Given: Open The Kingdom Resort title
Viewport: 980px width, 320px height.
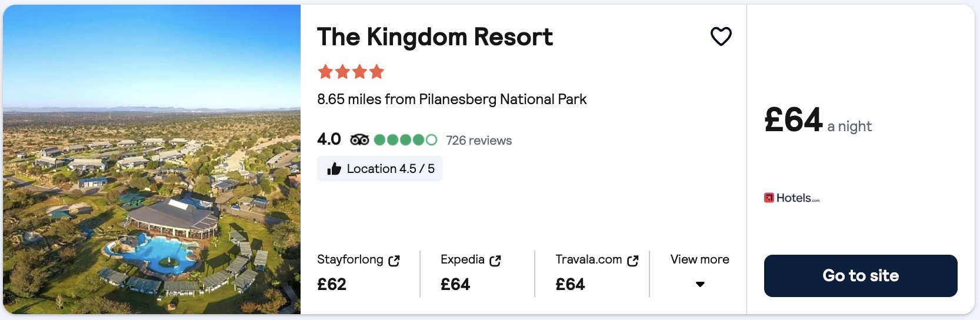Looking at the screenshot, I should coord(435,37).
